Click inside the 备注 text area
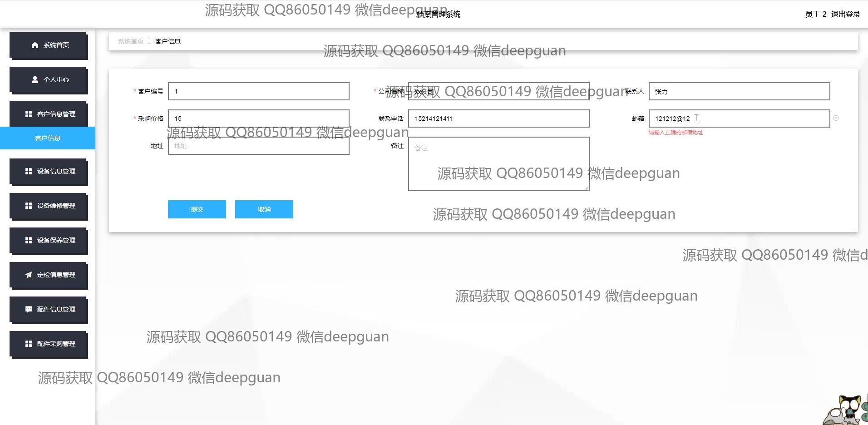This screenshot has width=868, height=425. (x=499, y=164)
